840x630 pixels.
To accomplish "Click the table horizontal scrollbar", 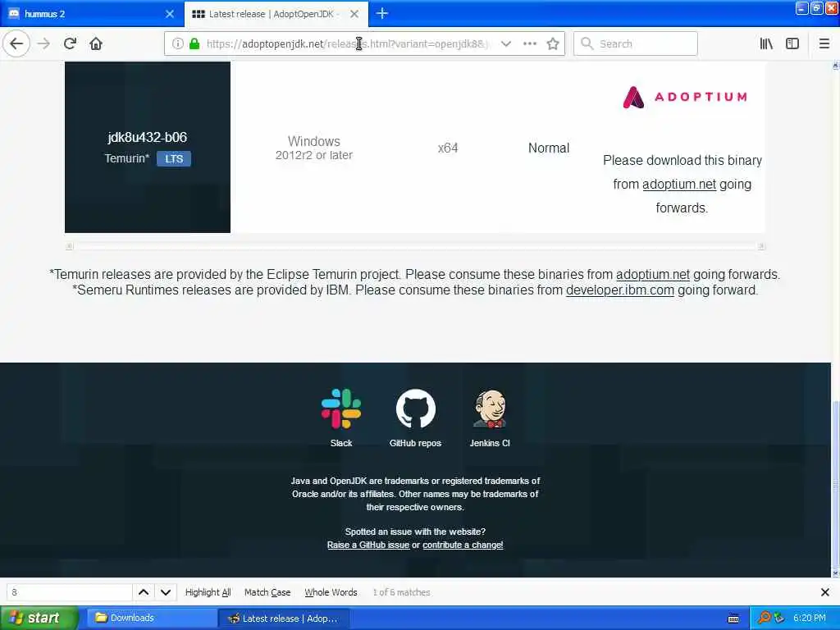I will click(415, 246).
